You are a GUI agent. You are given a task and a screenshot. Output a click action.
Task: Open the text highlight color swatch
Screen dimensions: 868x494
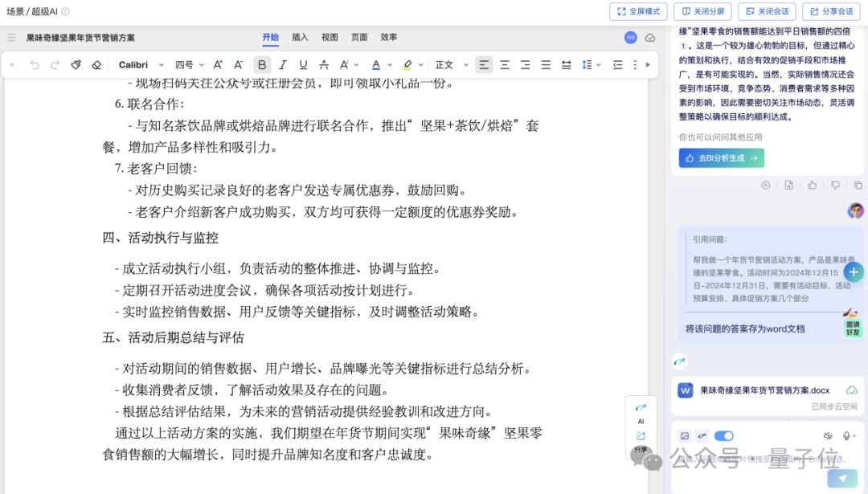coord(407,64)
